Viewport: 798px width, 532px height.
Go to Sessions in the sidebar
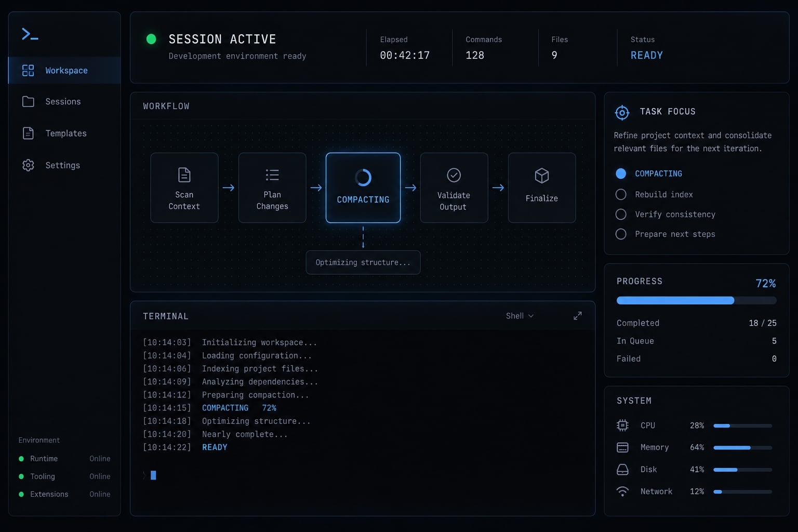[64, 102]
